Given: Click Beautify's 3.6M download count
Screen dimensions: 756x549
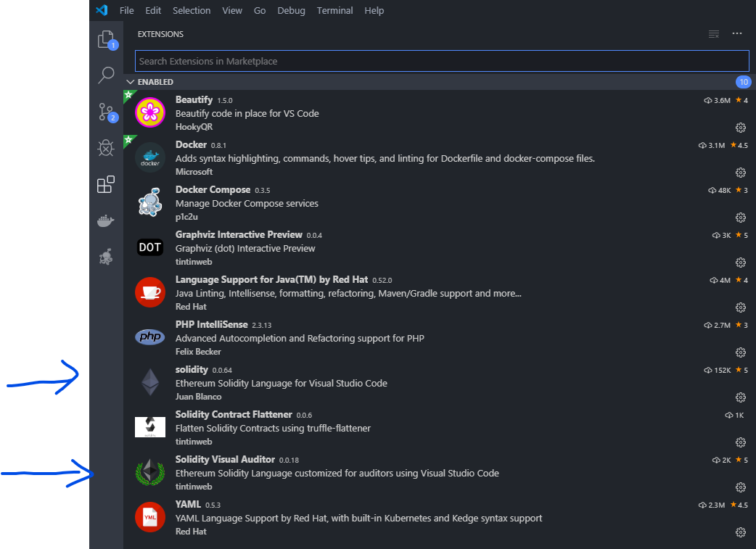Looking at the screenshot, I should pos(717,100).
